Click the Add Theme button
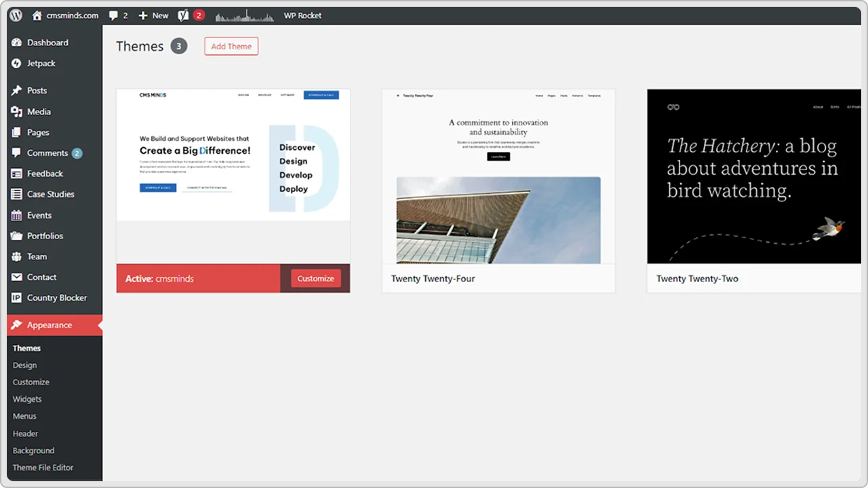 [231, 46]
